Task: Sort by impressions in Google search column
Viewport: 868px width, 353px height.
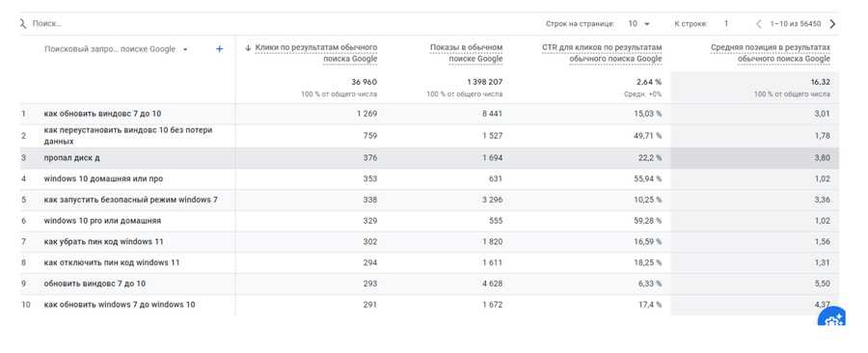Action: click(466, 53)
